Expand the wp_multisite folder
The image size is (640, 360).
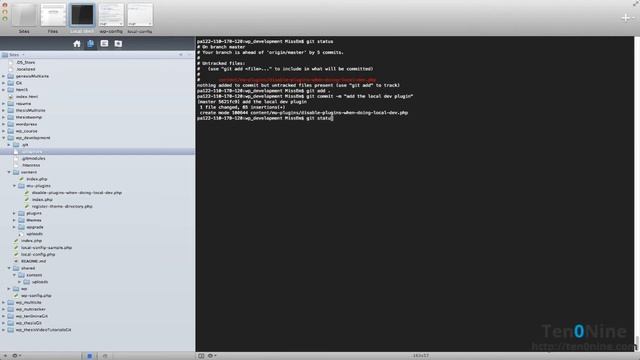pyautogui.click(x=4, y=302)
